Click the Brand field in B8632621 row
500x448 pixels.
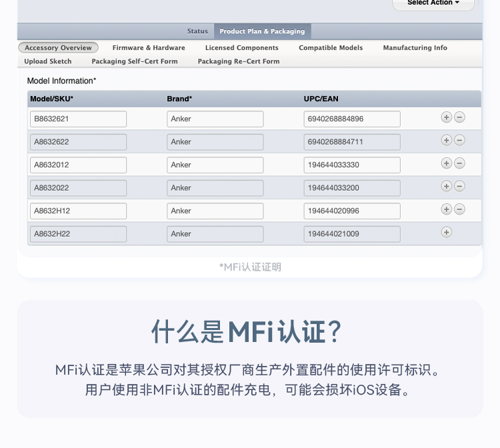click(215, 119)
